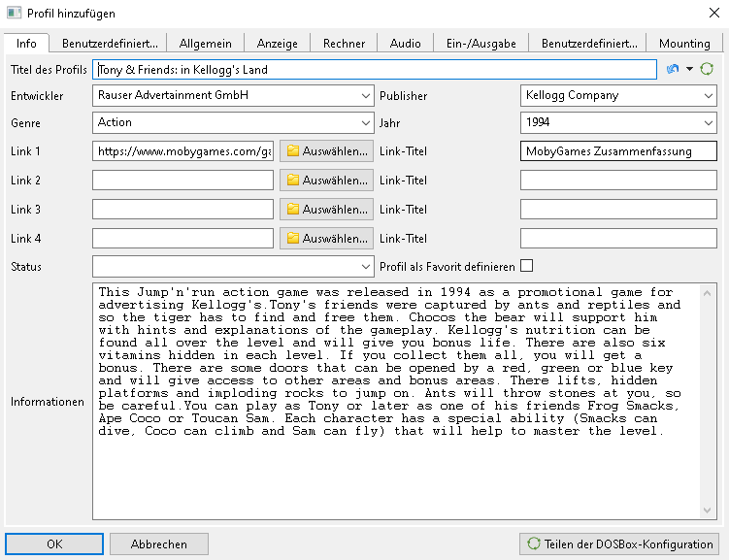
Task: Open the Status dropdown
Action: [365, 267]
